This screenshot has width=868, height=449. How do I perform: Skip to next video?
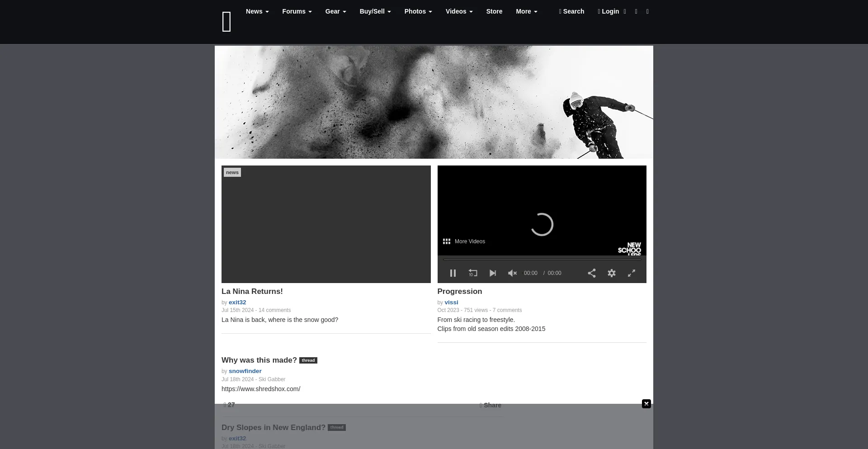(493, 273)
